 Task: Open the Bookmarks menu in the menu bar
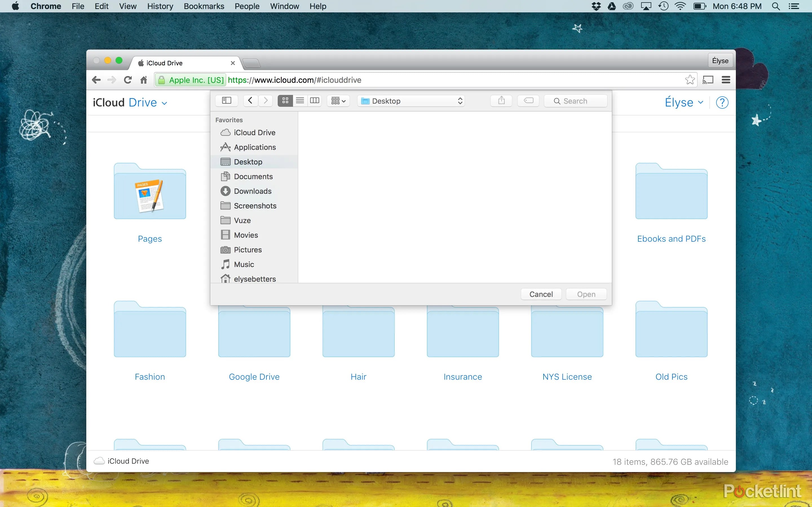pyautogui.click(x=204, y=6)
